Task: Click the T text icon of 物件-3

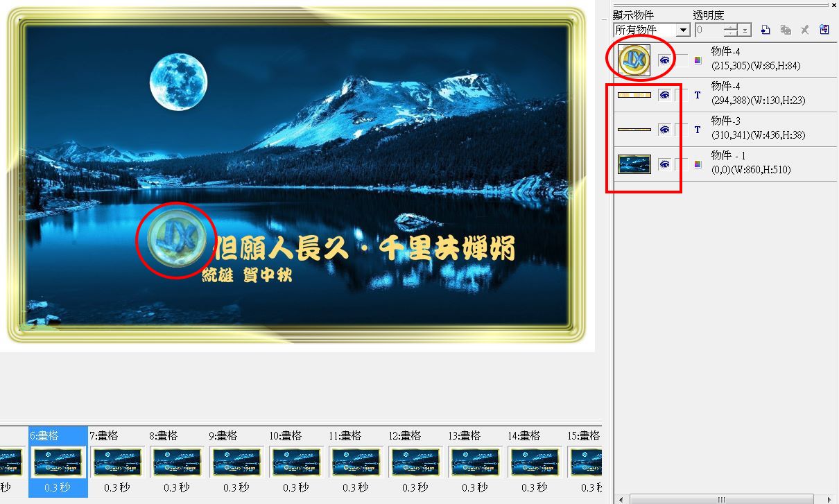Action: (698, 130)
